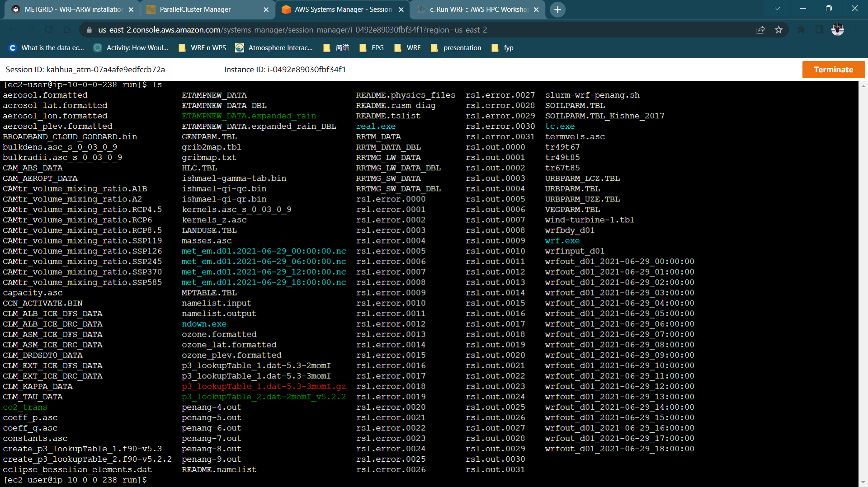Viewport: 868px width, 487px height.
Task: Open the tab search dropdown chevron
Action: (x=777, y=9)
